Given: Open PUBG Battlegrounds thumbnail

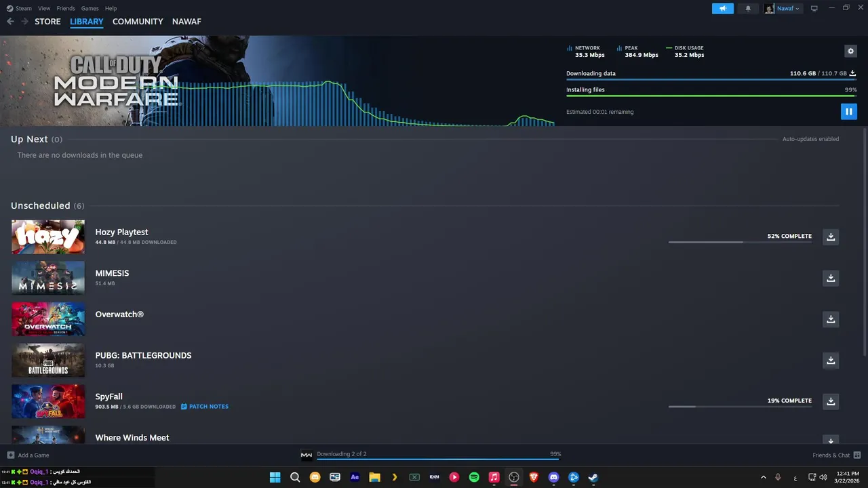Looking at the screenshot, I should click(48, 360).
